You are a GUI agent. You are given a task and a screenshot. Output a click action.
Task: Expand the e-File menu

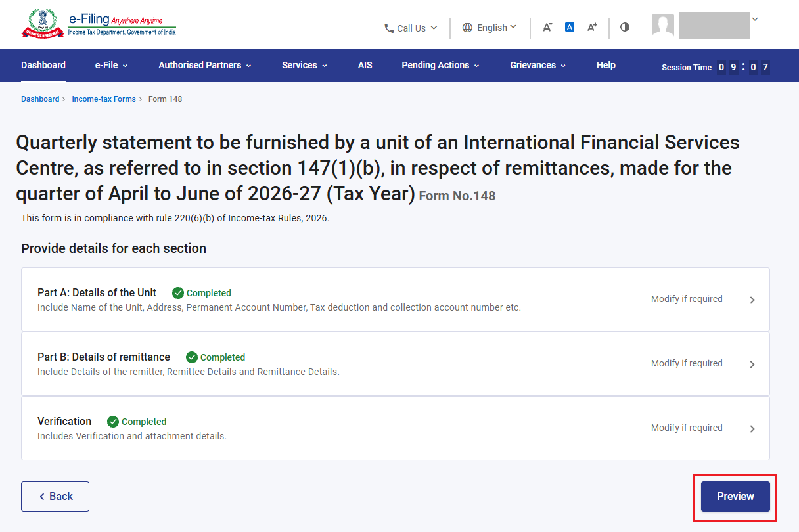tap(111, 65)
